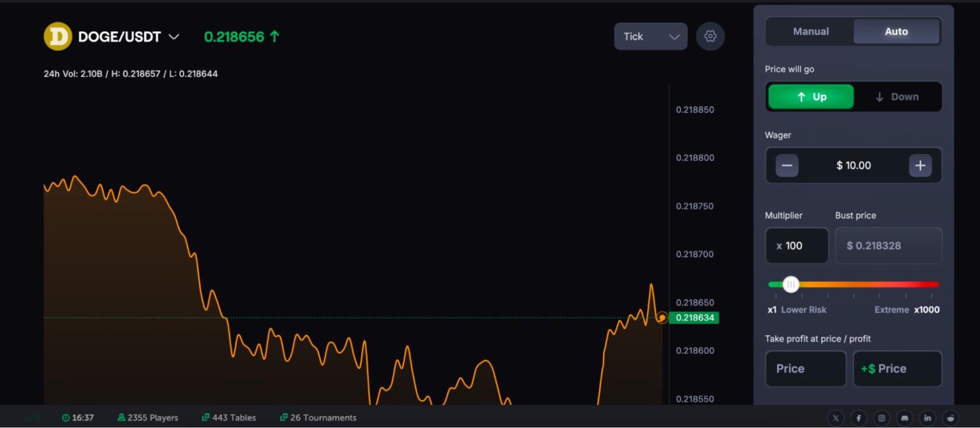Select the Down price direction
The image size is (980, 428).
pyautogui.click(x=897, y=96)
